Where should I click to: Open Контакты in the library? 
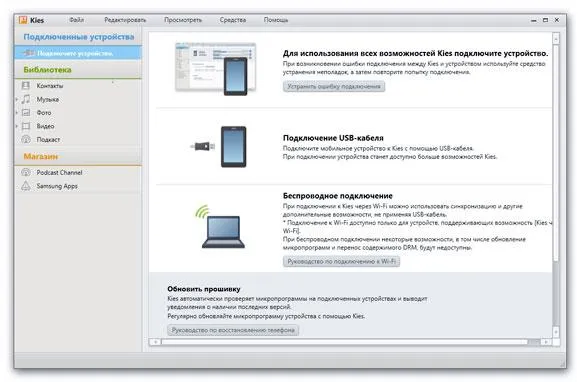(x=50, y=86)
